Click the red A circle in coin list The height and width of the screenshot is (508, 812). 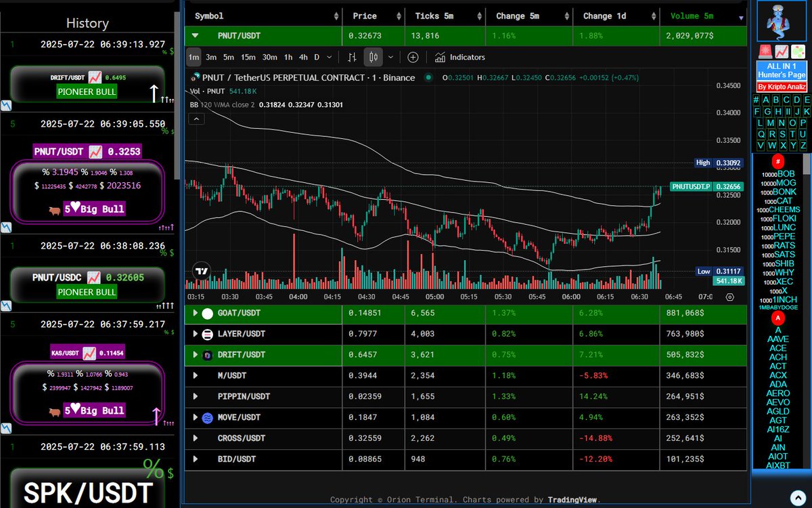pyautogui.click(x=778, y=318)
